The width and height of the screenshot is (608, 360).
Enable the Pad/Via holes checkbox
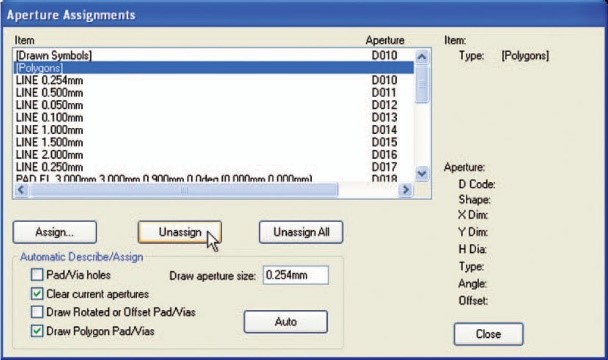(37, 275)
